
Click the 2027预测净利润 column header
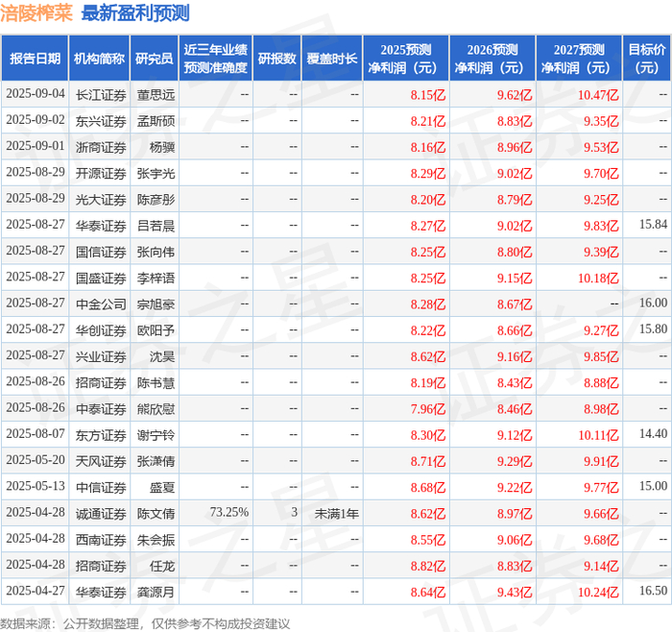coord(579,59)
